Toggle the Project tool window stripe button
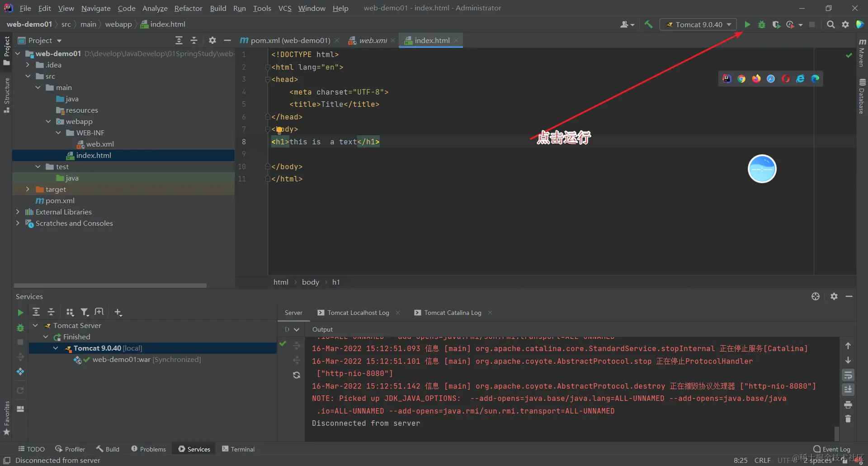The width and height of the screenshot is (868, 466). pyautogui.click(x=7, y=51)
